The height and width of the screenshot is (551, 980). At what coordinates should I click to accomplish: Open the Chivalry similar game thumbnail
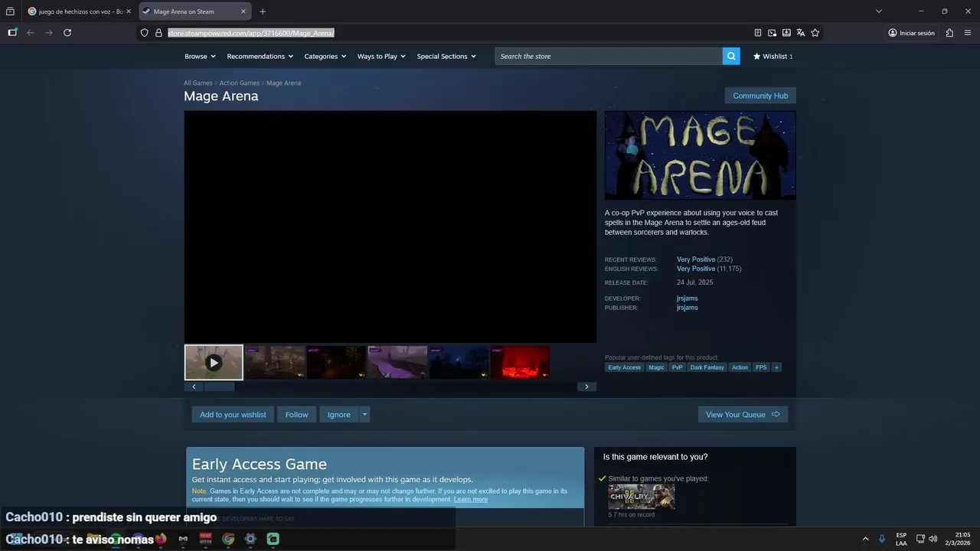point(642,497)
